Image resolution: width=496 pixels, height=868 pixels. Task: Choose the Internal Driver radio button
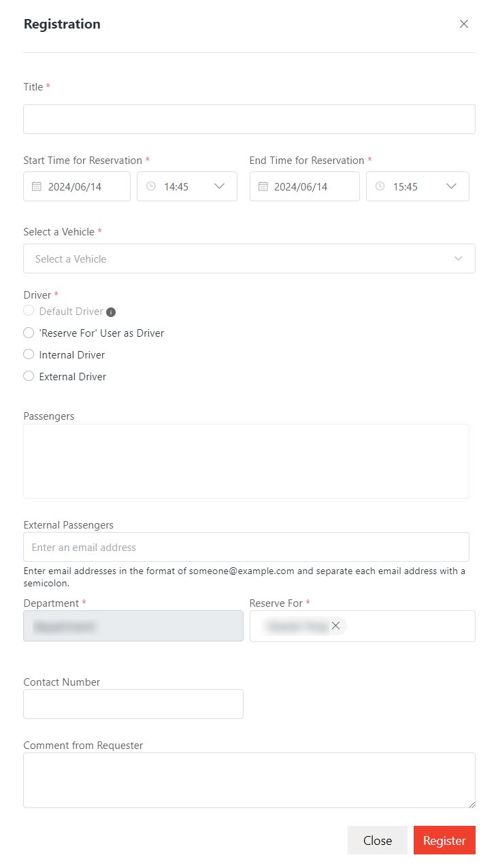click(29, 354)
